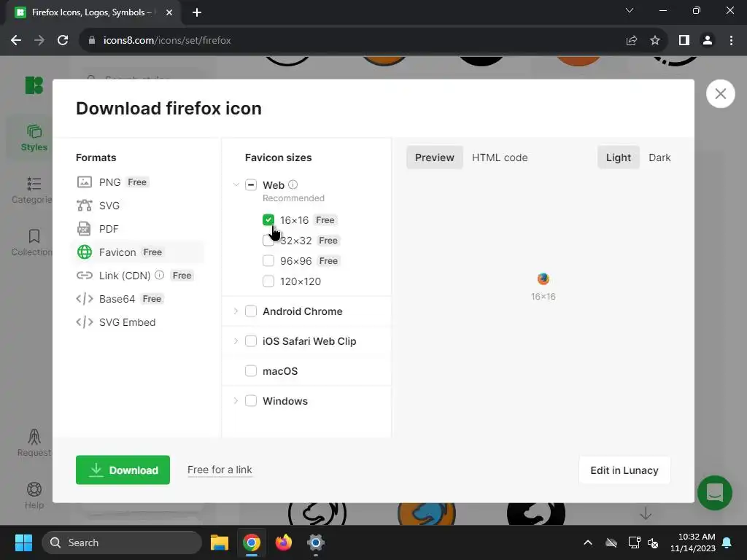Open the Collections bookmark sidebar icon
Viewport: 747px width, 560px height.
point(34,236)
